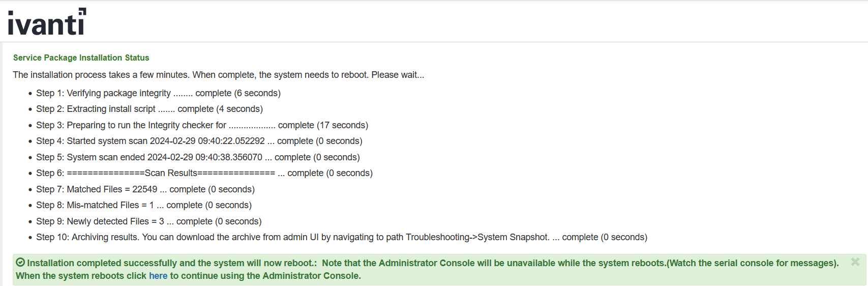This screenshot has height=286, width=868.
Task: Select the Matched Files = 22549 line
Action: [145, 189]
